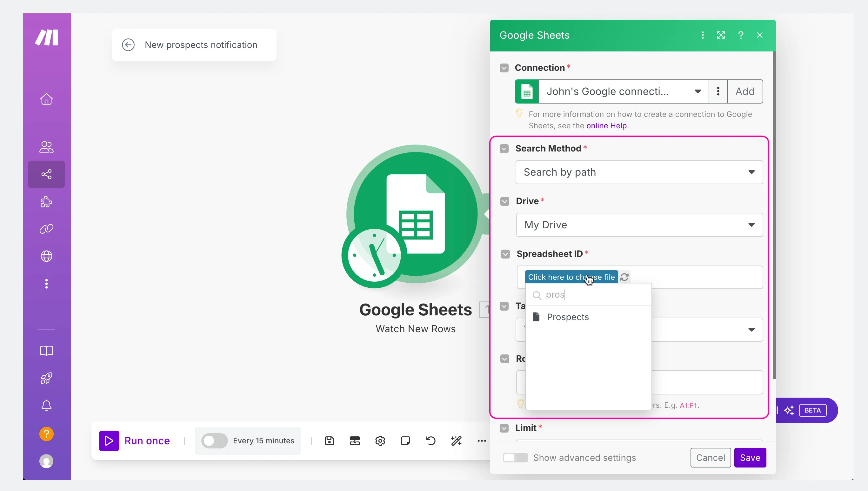This screenshot has height=491, width=868.
Task: Click the file search box containing 'pros'
Action: point(588,294)
